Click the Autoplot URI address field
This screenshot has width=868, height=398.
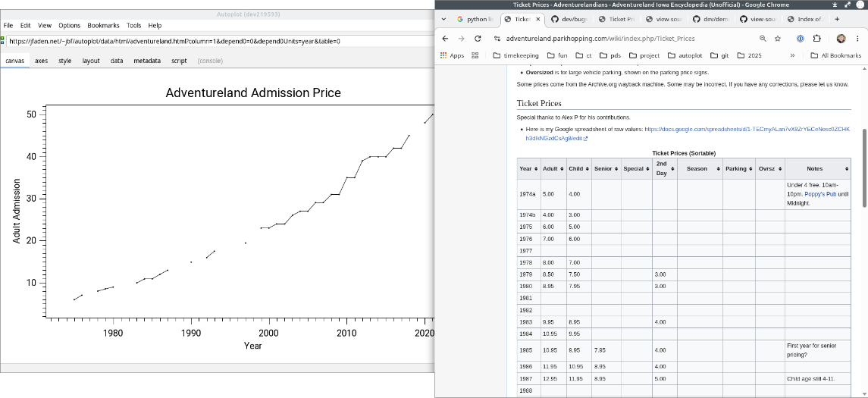pyautogui.click(x=220, y=41)
